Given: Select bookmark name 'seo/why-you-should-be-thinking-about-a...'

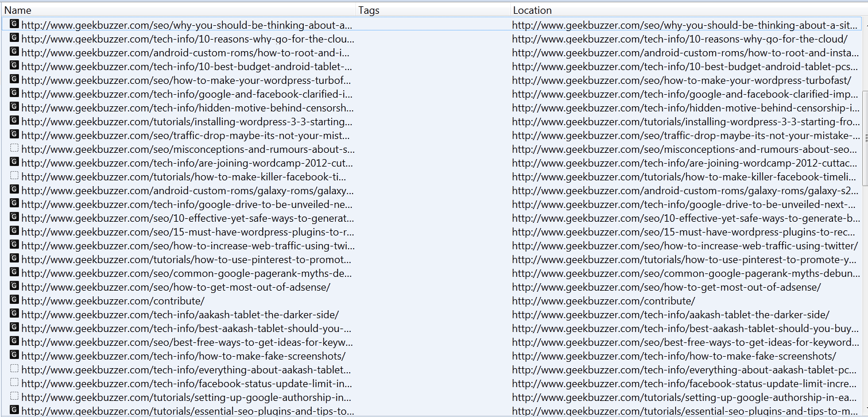Looking at the screenshot, I should 187,25.
